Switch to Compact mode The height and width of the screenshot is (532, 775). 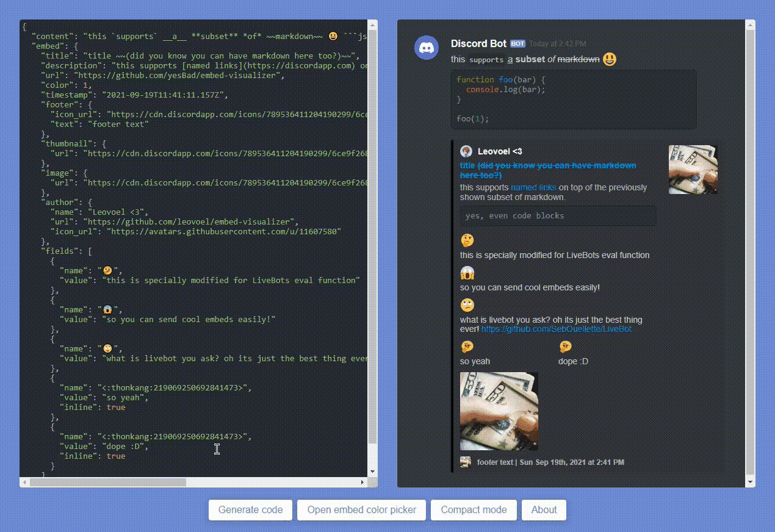point(474,510)
